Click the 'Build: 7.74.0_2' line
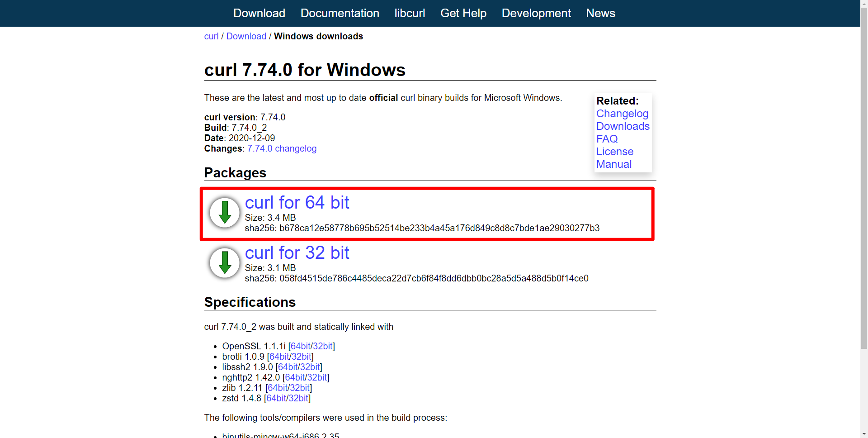 [x=236, y=128]
